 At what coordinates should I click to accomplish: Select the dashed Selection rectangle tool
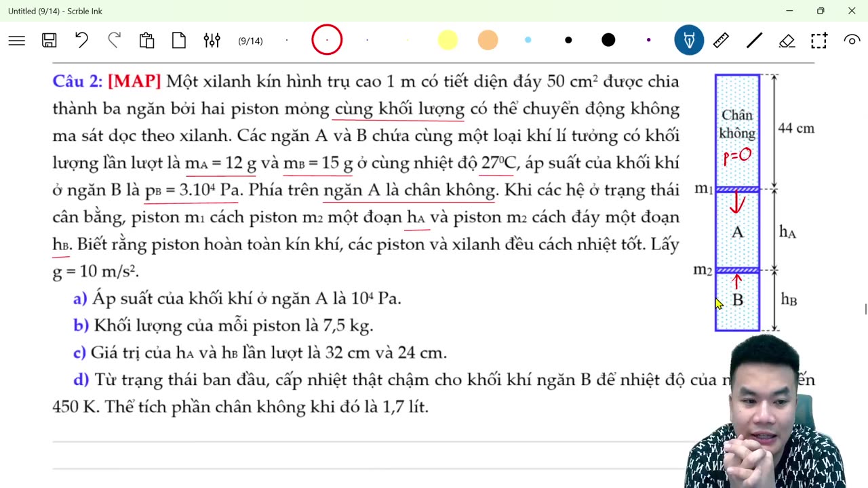coord(819,41)
